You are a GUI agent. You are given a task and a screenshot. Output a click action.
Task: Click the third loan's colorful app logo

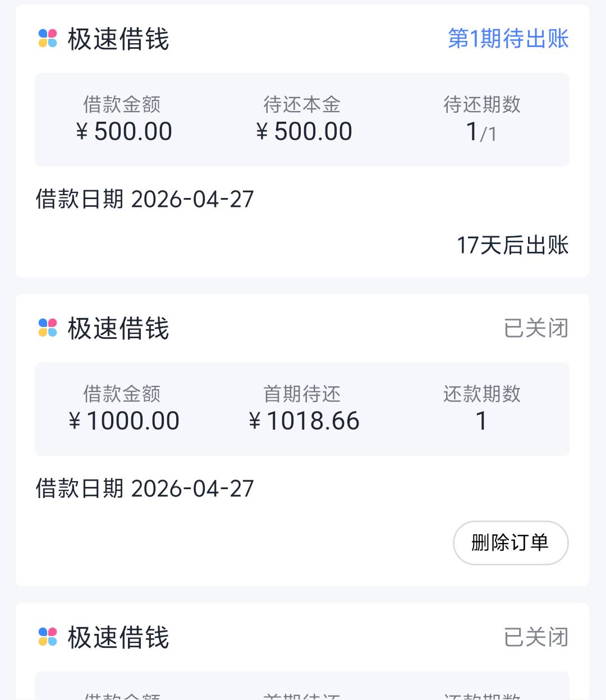point(48,637)
